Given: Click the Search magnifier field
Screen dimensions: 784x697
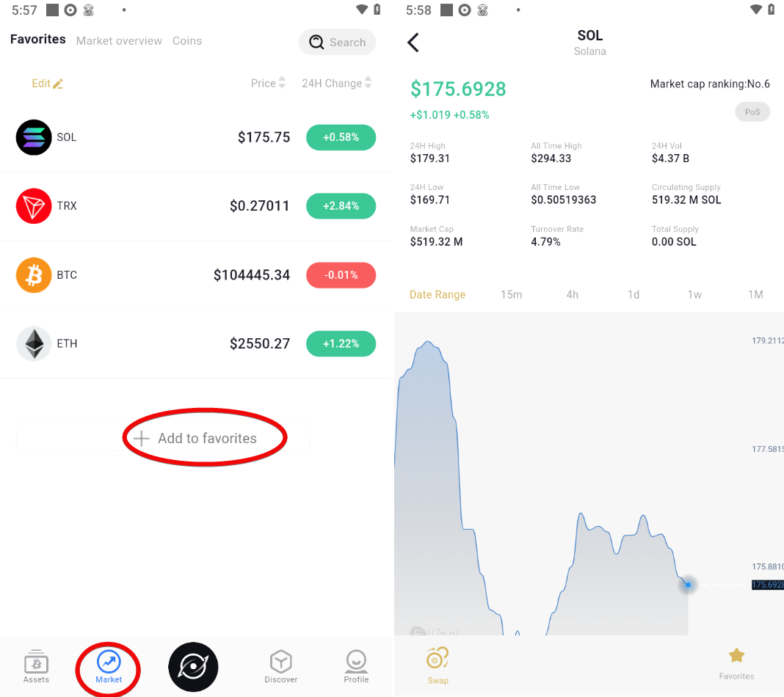Looking at the screenshot, I should tap(337, 42).
